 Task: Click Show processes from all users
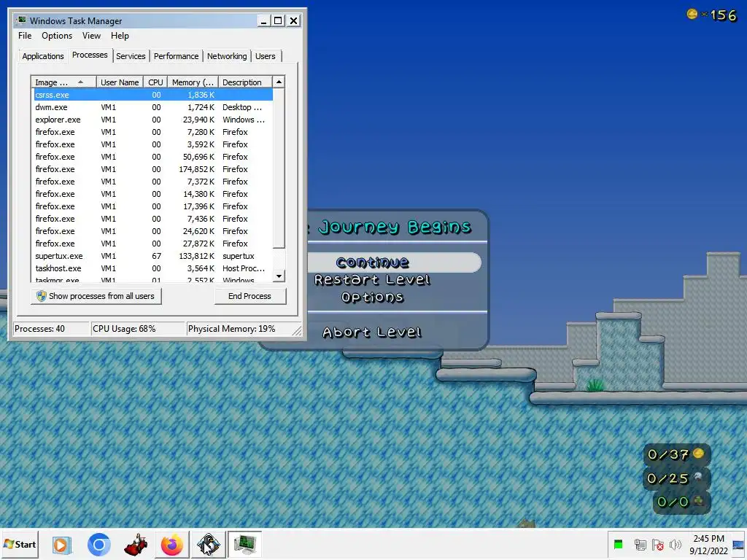(x=96, y=296)
